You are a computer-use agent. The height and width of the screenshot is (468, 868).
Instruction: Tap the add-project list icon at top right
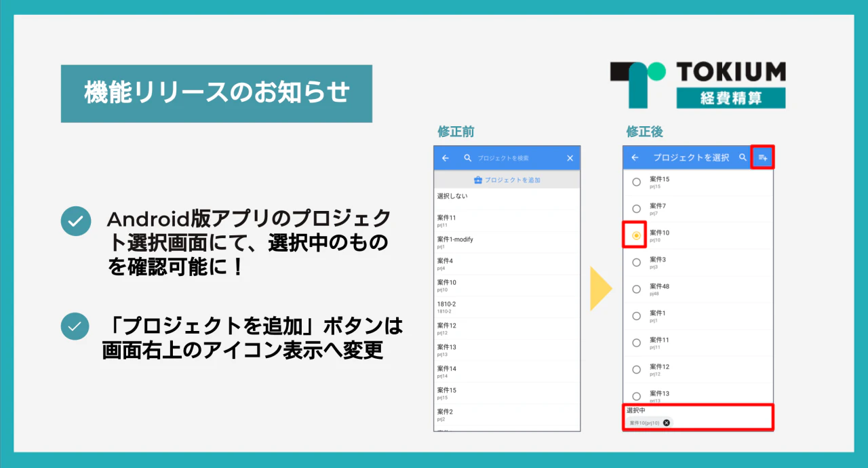point(763,157)
